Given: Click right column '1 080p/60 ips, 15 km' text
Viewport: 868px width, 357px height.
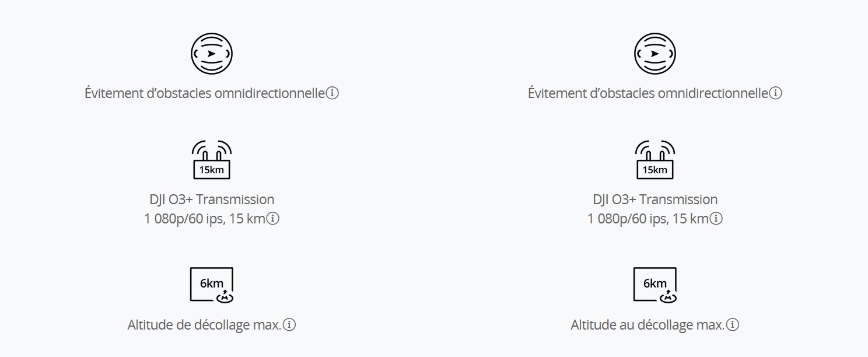Looking at the screenshot, I should (x=648, y=219).
